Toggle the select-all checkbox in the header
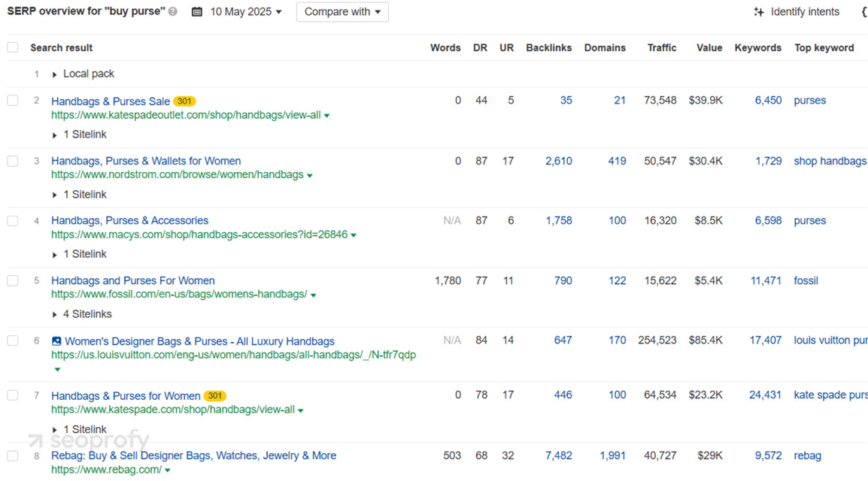Viewport: 868px width, 481px height. click(13, 47)
